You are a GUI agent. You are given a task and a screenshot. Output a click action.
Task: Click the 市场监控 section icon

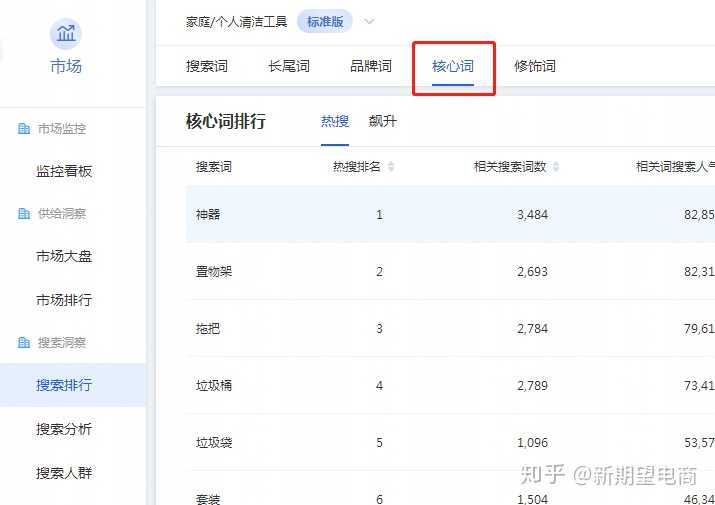pyautogui.click(x=24, y=129)
